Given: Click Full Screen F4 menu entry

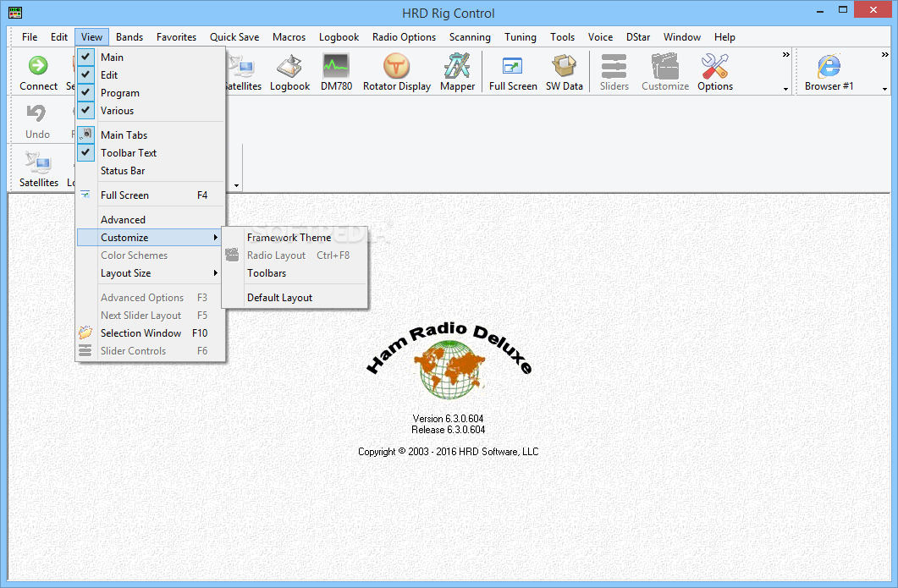Looking at the screenshot, I should [150, 195].
